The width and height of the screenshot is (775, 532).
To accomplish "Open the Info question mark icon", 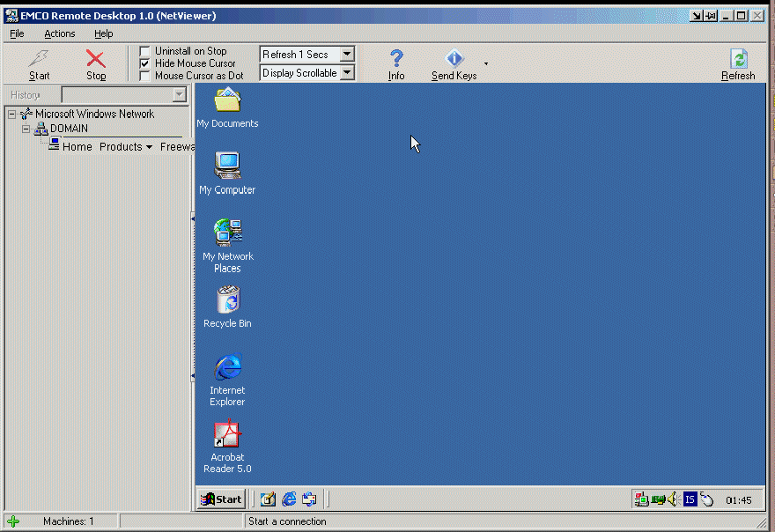I will pyautogui.click(x=396, y=59).
